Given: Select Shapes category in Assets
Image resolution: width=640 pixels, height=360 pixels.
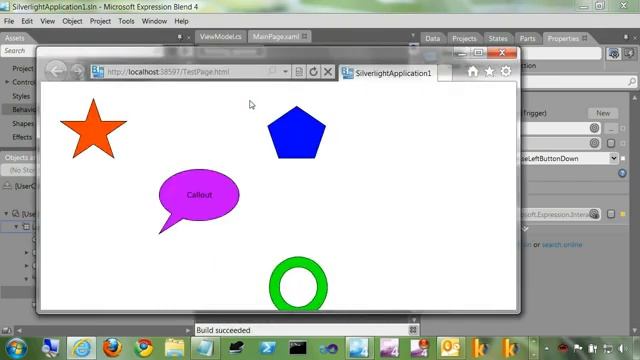Looking at the screenshot, I should [x=23, y=123].
